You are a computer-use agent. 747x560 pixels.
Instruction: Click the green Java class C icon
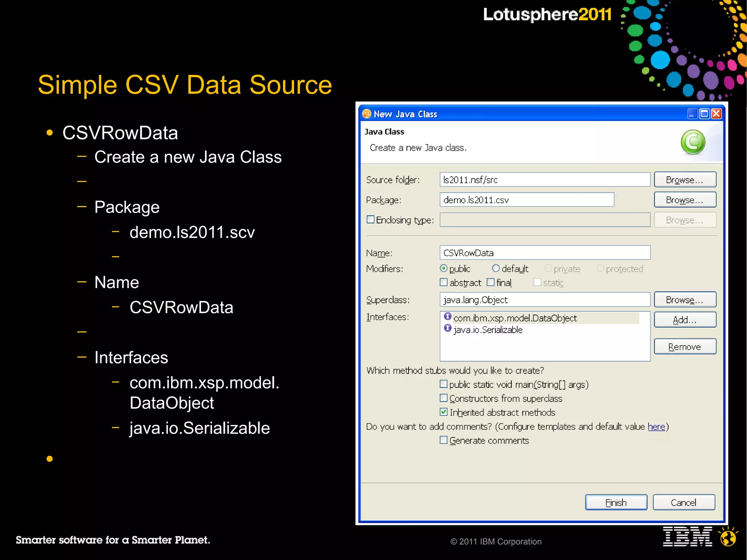coord(693,142)
